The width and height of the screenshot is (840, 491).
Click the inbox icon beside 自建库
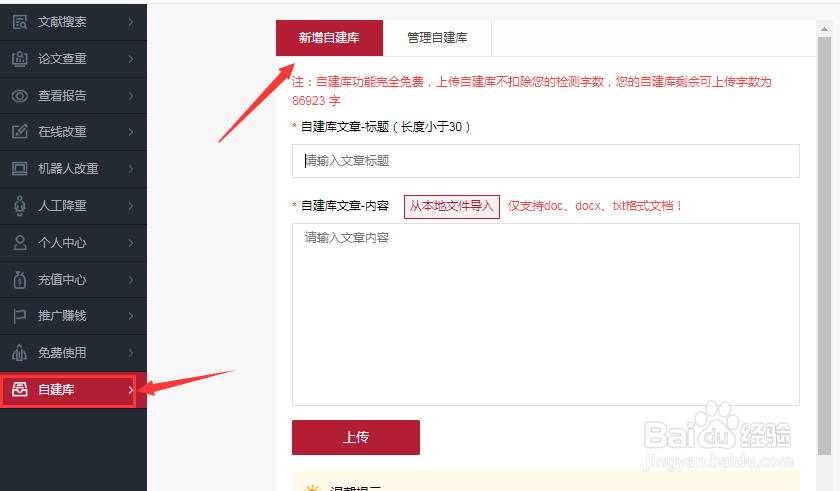[x=20, y=389]
